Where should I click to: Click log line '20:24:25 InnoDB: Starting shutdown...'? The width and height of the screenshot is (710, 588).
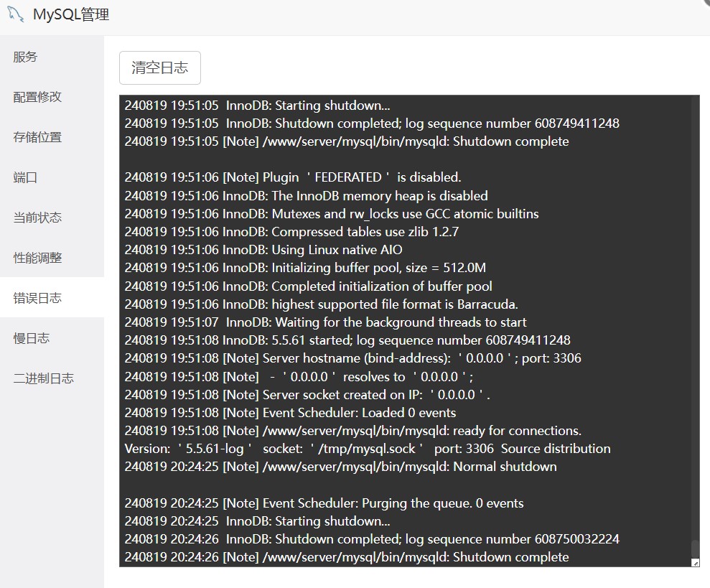tap(257, 521)
